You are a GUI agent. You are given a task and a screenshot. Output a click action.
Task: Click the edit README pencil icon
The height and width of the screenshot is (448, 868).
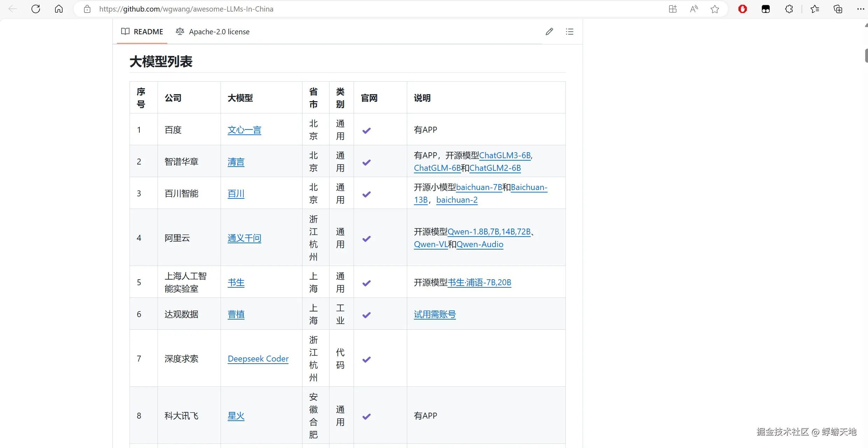point(549,32)
